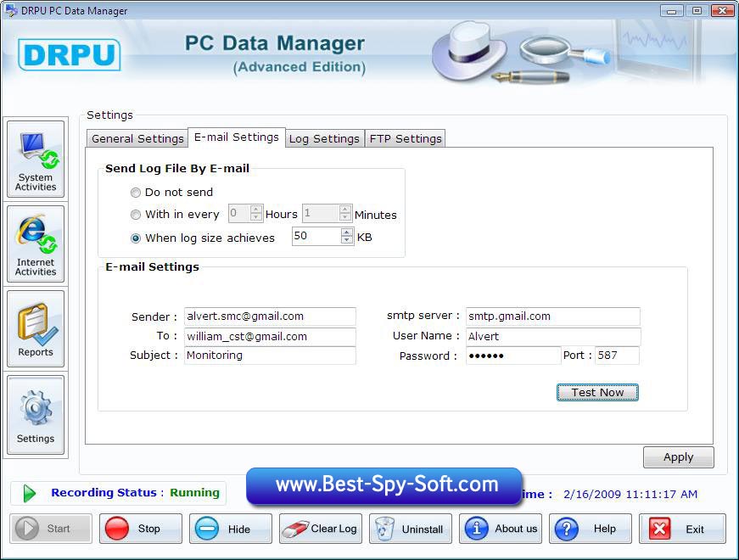
Task: Increase the Minutes spinner value
Action: coord(345,209)
